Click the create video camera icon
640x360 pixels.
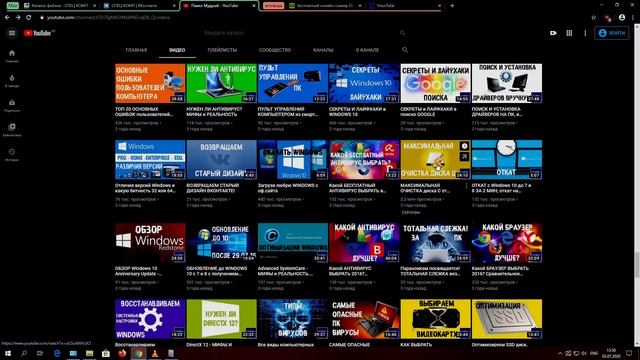[x=553, y=33]
